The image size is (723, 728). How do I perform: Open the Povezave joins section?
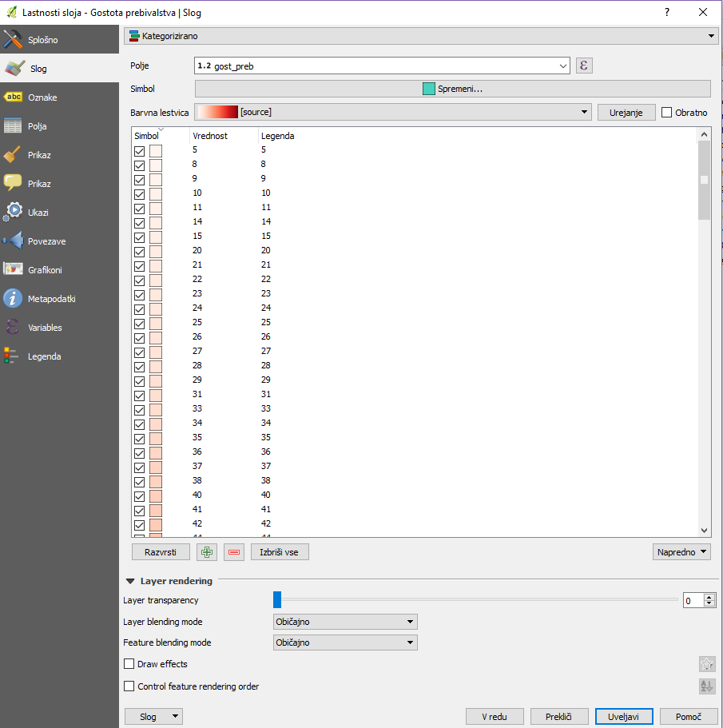[x=46, y=241]
